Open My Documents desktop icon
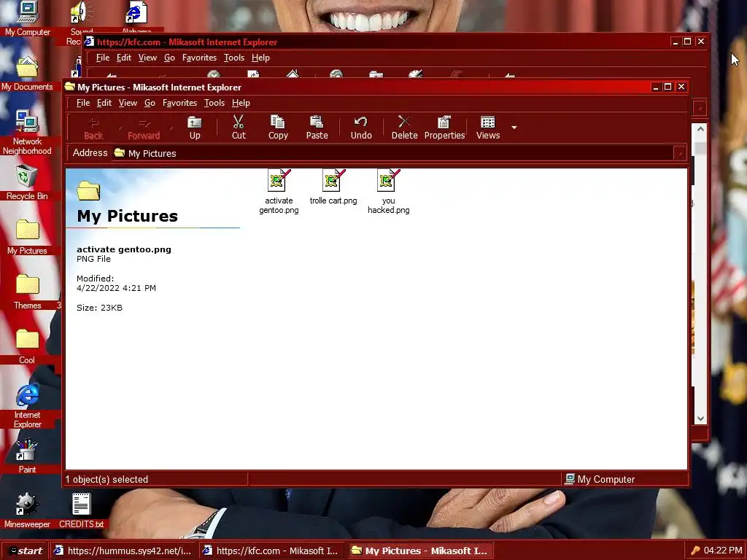 pos(27,73)
